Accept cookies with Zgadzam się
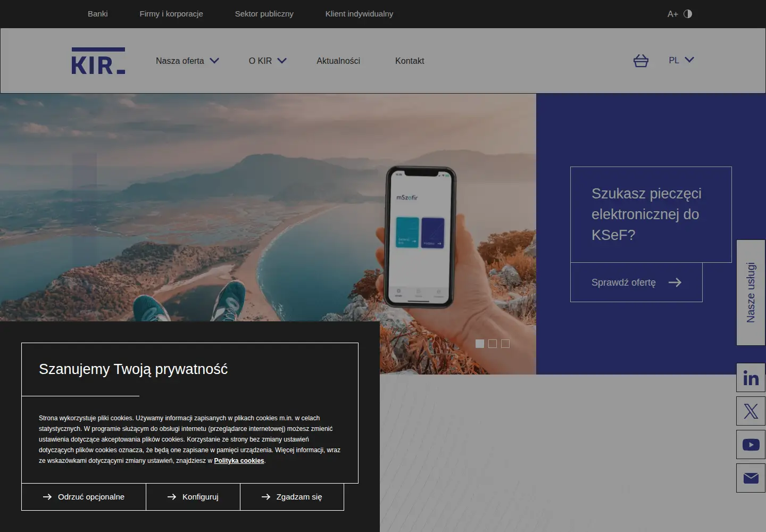This screenshot has height=532, width=766. pos(292,497)
